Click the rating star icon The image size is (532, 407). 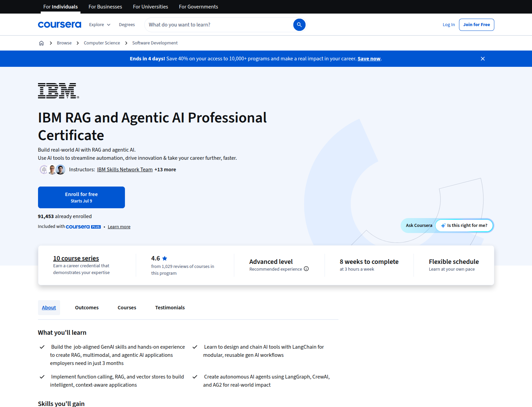(x=165, y=258)
